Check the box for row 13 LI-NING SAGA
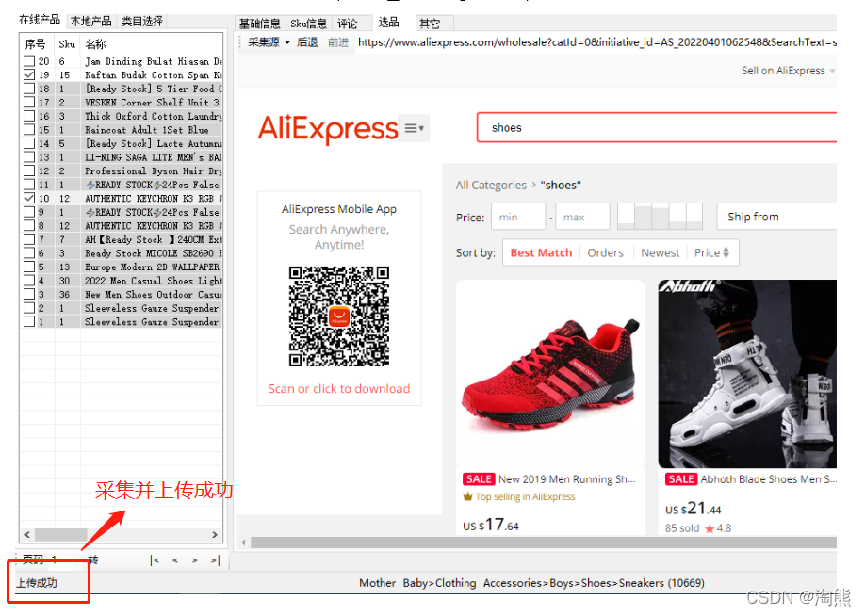This screenshot has height=616, width=865. coord(29,156)
